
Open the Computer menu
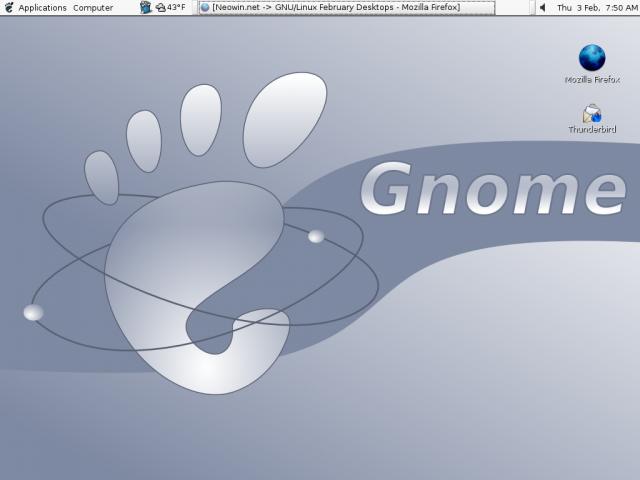[93, 7]
